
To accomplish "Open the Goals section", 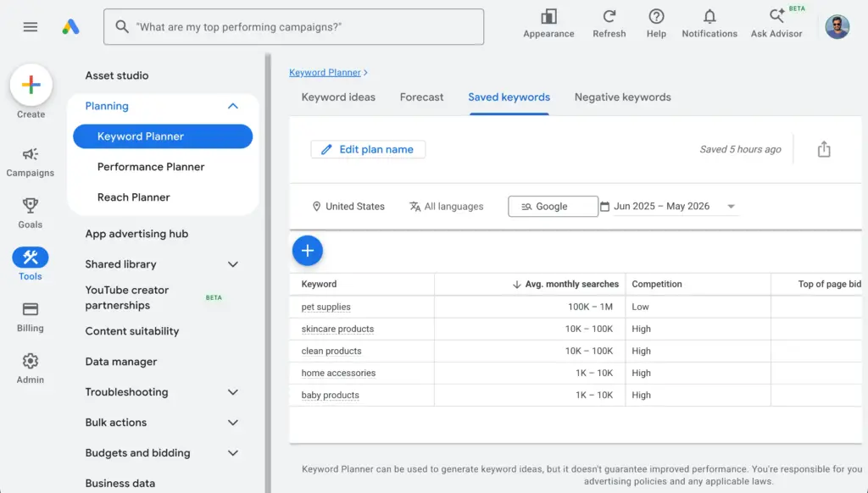I will tap(31, 213).
